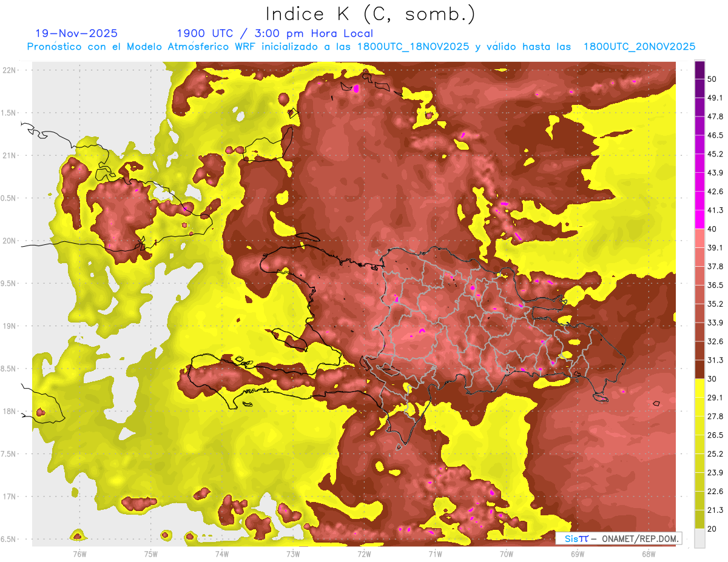Click the legend value '46.5'
This screenshot has height=562, width=728.
(x=715, y=136)
